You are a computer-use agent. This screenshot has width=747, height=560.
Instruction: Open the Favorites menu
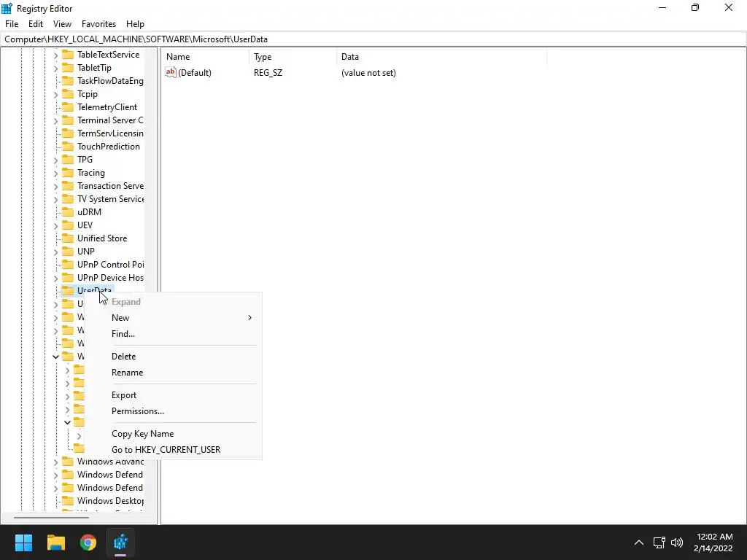tap(98, 24)
